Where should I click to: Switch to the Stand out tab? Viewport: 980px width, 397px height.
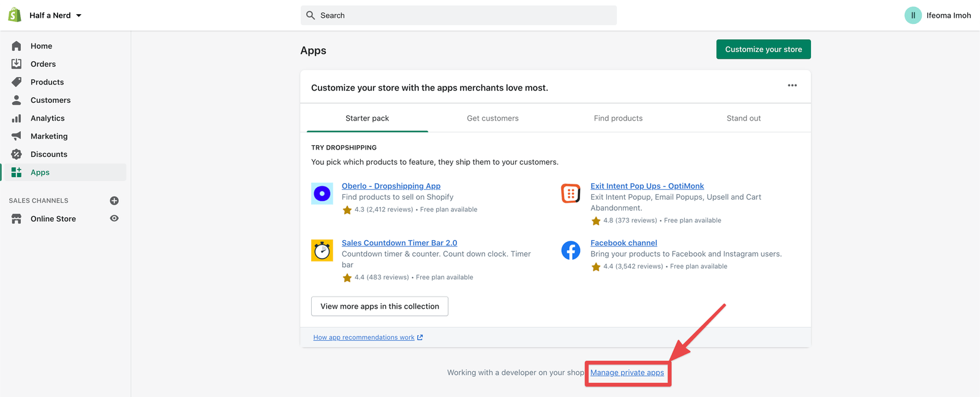[x=744, y=118]
